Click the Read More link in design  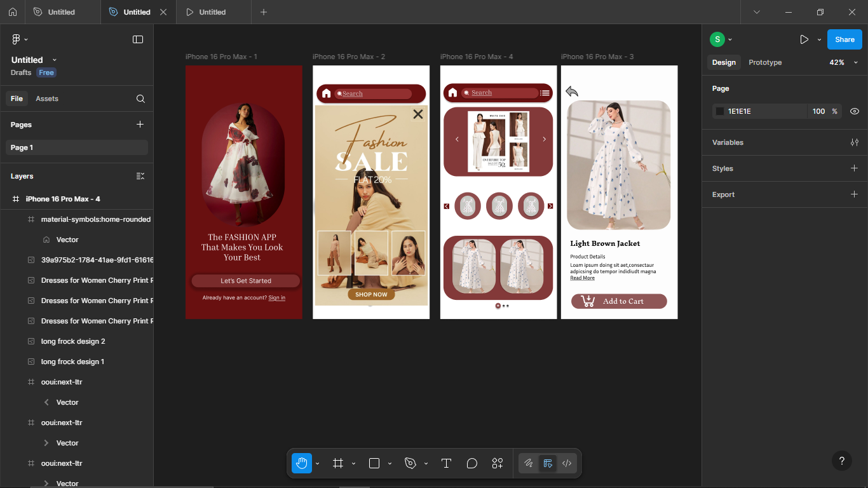point(582,278)
